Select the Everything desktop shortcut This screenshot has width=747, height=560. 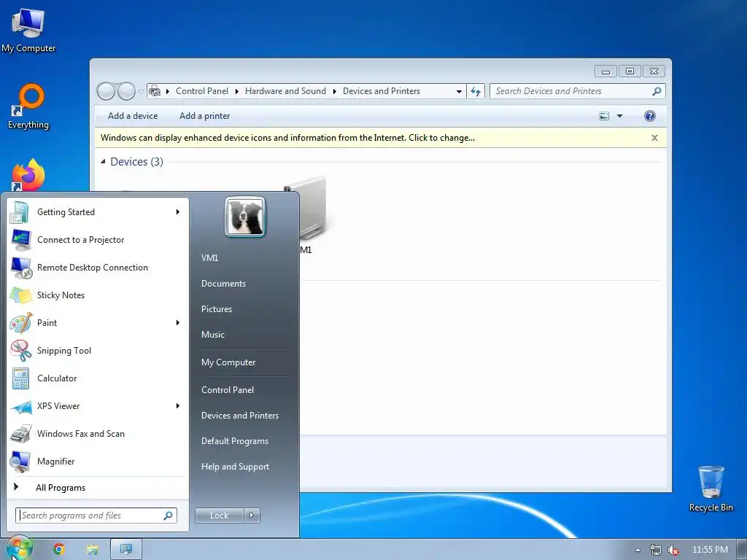(28, 106)
